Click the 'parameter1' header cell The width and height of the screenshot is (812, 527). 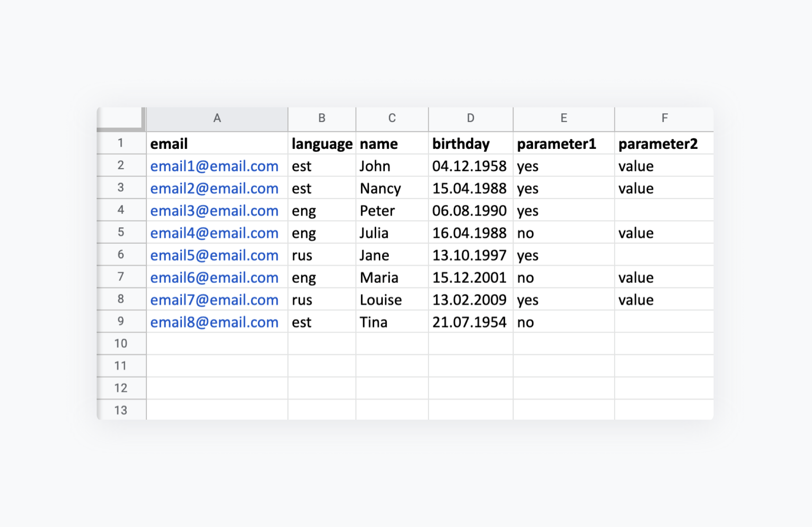pos(564,143)
